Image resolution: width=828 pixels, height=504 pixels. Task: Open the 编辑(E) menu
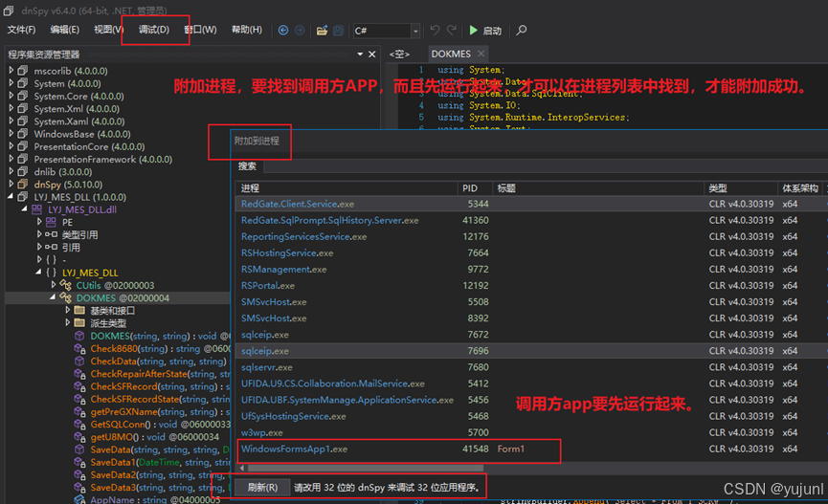64,30
